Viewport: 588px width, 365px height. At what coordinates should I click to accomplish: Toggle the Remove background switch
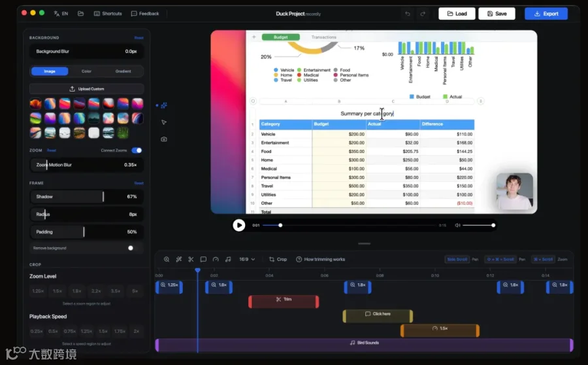click(131, 248)
